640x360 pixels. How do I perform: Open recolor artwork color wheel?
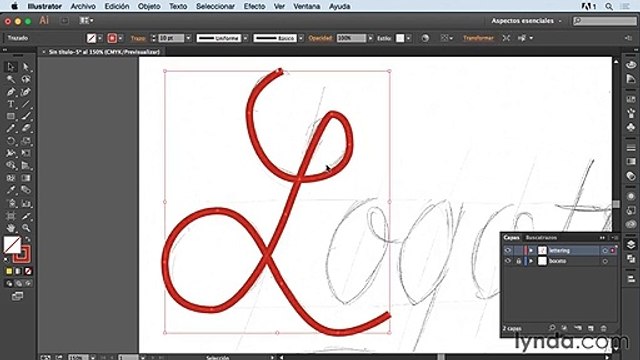(x=425, y=38)
